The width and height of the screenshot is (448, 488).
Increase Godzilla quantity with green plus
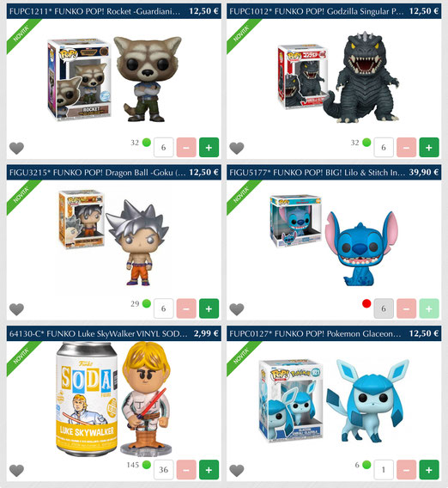pos(429,147)
